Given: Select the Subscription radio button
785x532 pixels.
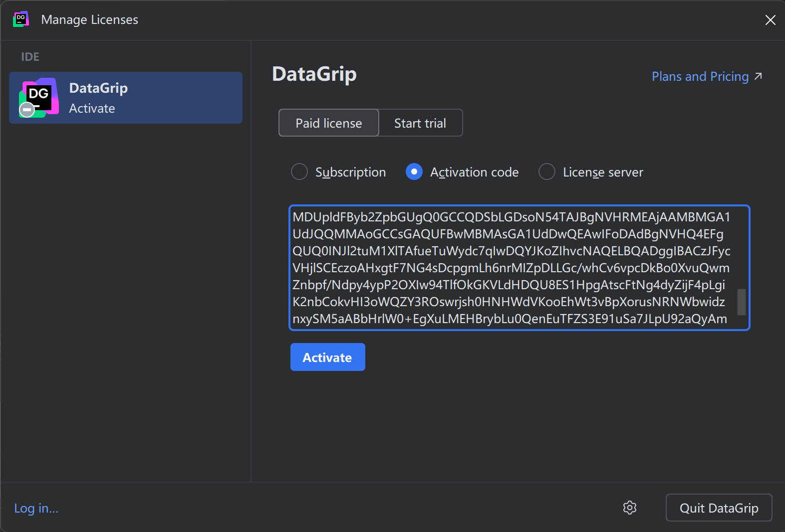Looking at the screenshot, I should pos(299,172).
